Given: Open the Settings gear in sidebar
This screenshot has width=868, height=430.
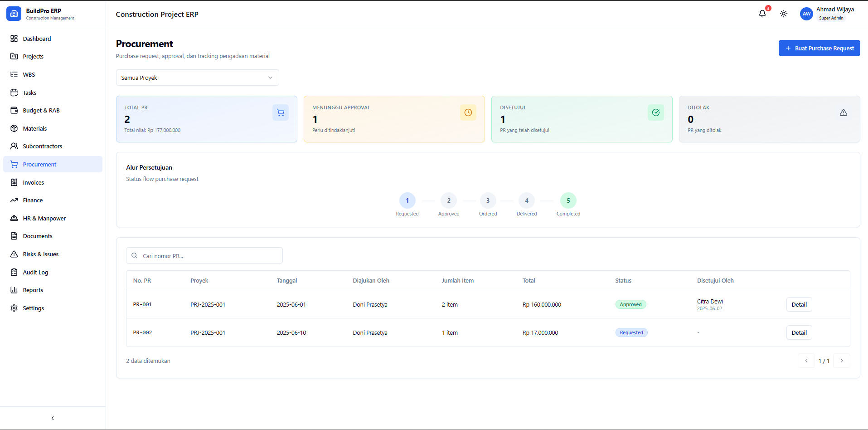Looking at the screenshot, I should [14, 308].
